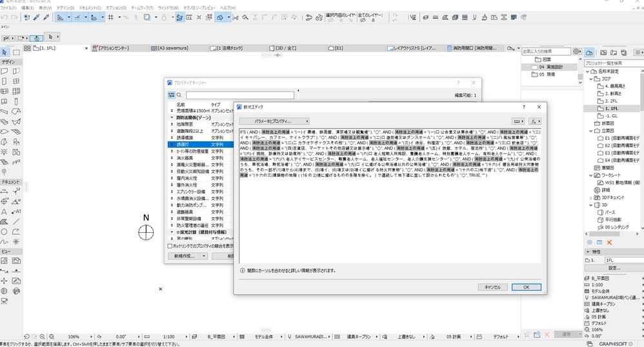Image resolution: width=644 pixels, height=347 pixels.
Task: Open the ドキュメント(C) menu
Action: click(x=90, y=8)
